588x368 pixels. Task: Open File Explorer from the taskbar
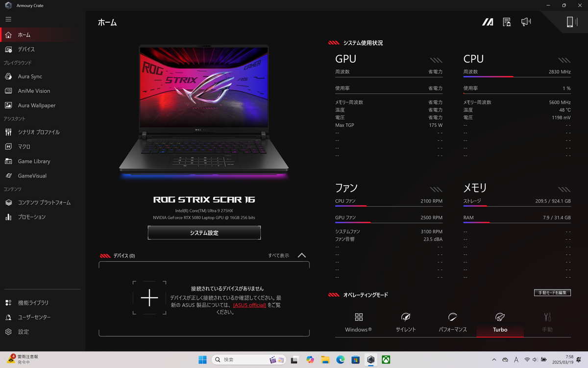point(325,360)
